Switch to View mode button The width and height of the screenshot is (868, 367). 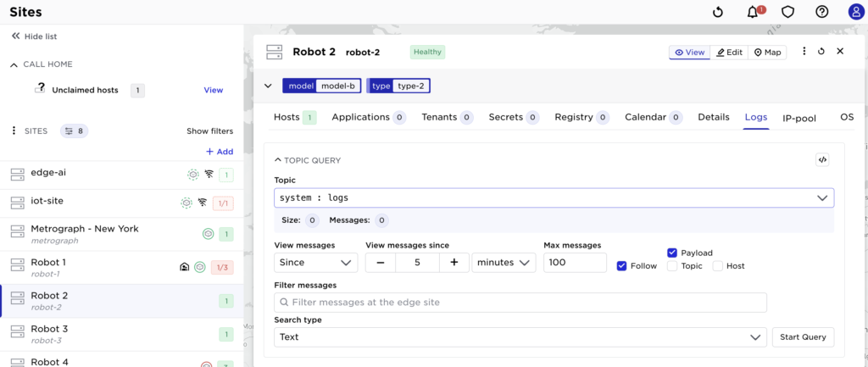click(x=690, y=52)
